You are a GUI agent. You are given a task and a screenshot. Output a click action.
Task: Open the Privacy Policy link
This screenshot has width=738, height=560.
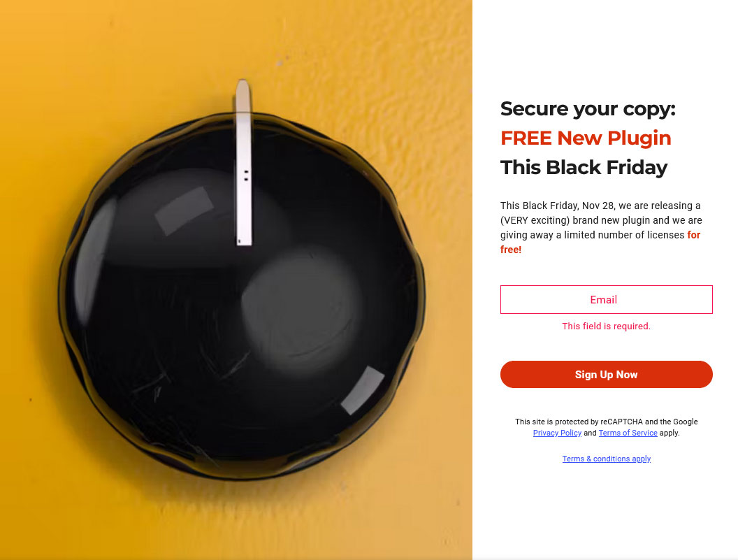point(557,433)
